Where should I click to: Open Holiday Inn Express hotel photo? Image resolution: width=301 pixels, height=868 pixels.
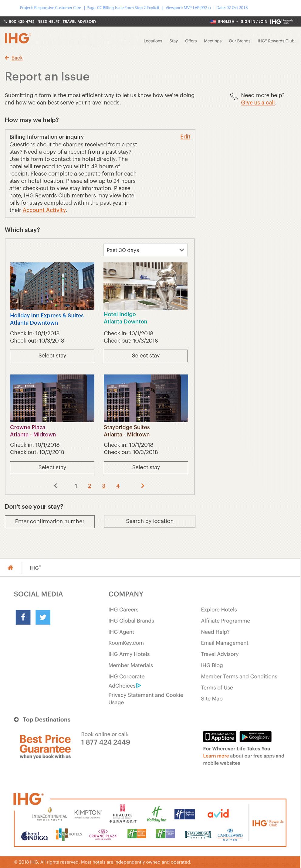tap(52, 286)
